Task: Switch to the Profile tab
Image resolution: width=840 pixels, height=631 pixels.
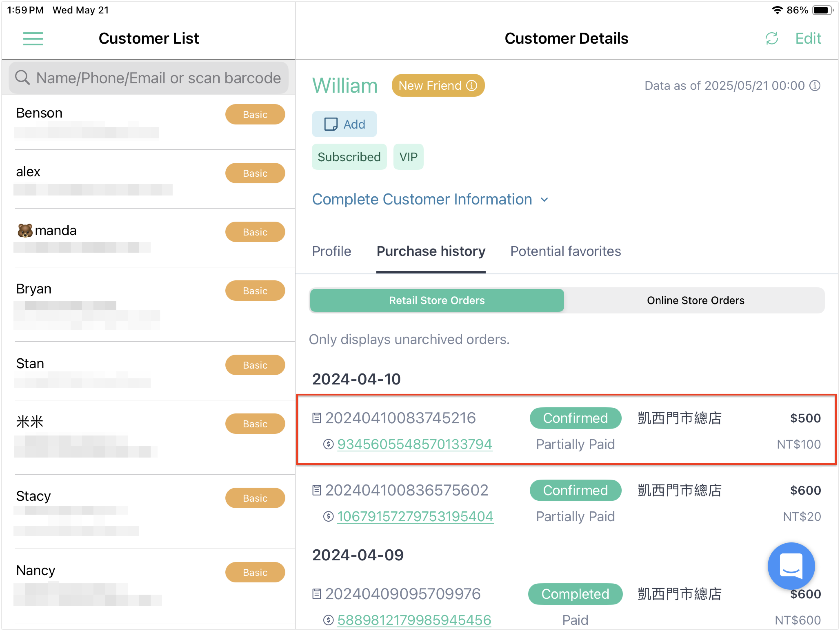Action: 331,251
